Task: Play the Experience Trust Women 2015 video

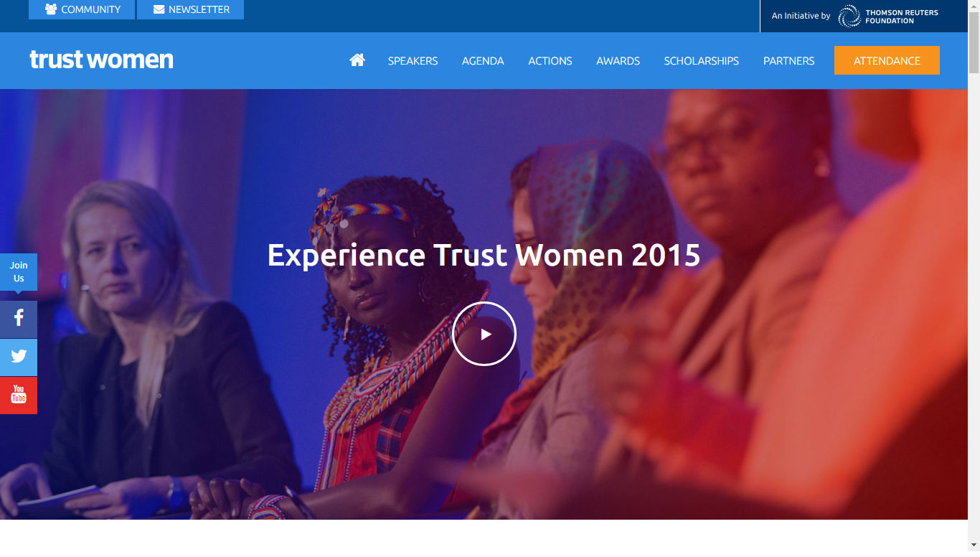Action: 484,334
